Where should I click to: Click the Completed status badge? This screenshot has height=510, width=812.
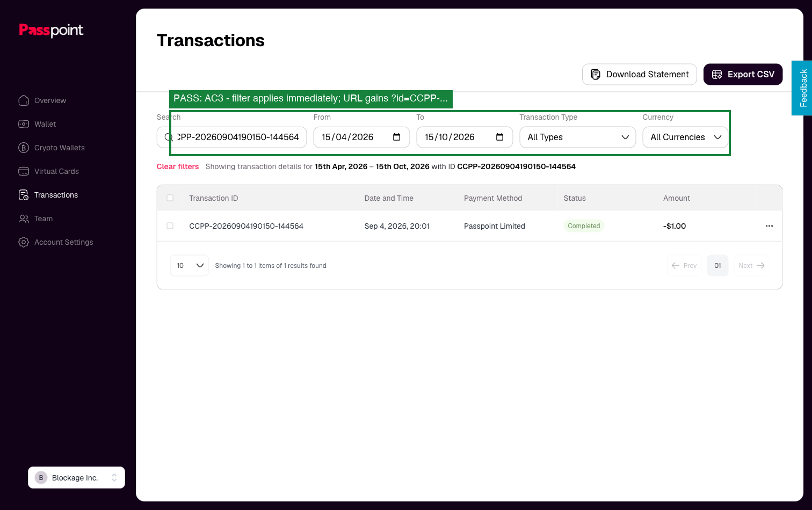[584, 226]
